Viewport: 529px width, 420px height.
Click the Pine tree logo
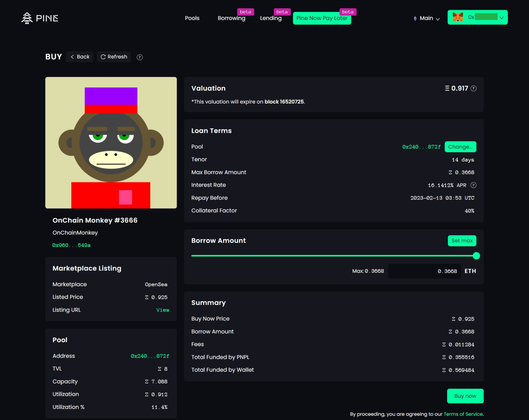pos(27,18)
